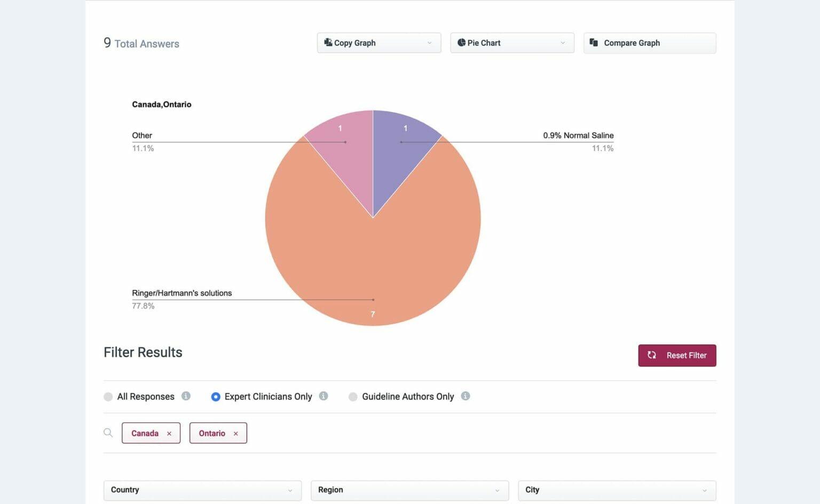820x504 pixels.
Task: Expand the Region dropdown
Action: (409, 490)
